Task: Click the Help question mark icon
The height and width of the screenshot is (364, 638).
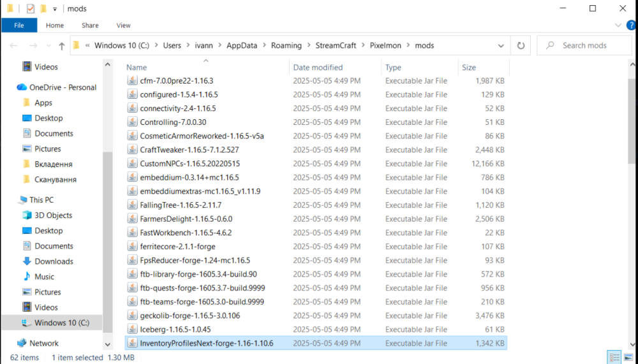Action: click(631, 25)
